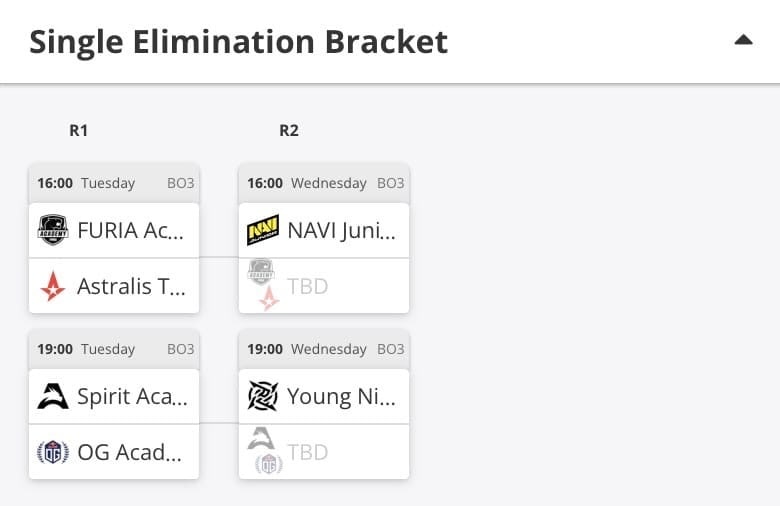Screen dimensions: 780x506
Task: Open Young Ni... team entry
Action: [324, 396]
